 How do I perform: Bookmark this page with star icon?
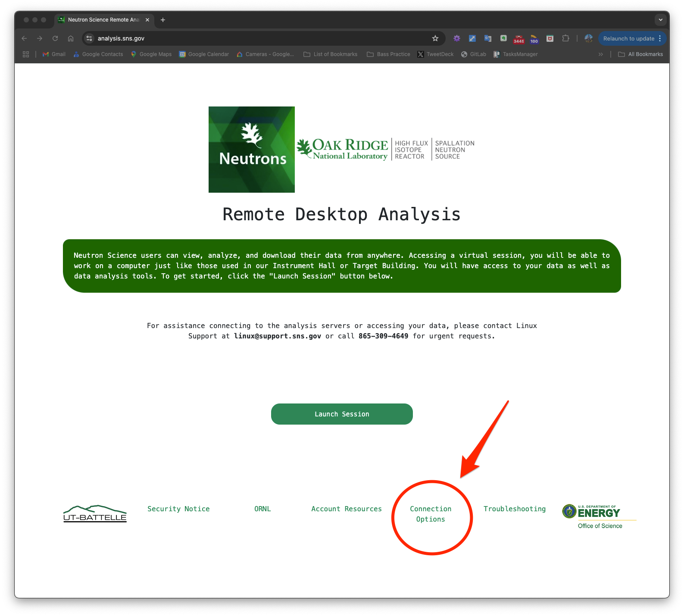435,38
